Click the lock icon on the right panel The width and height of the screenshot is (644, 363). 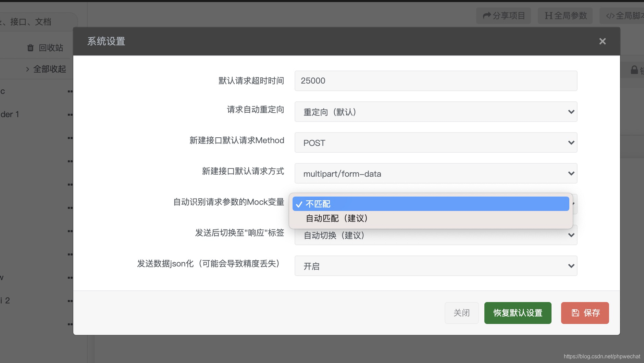(x=634, y=69)
